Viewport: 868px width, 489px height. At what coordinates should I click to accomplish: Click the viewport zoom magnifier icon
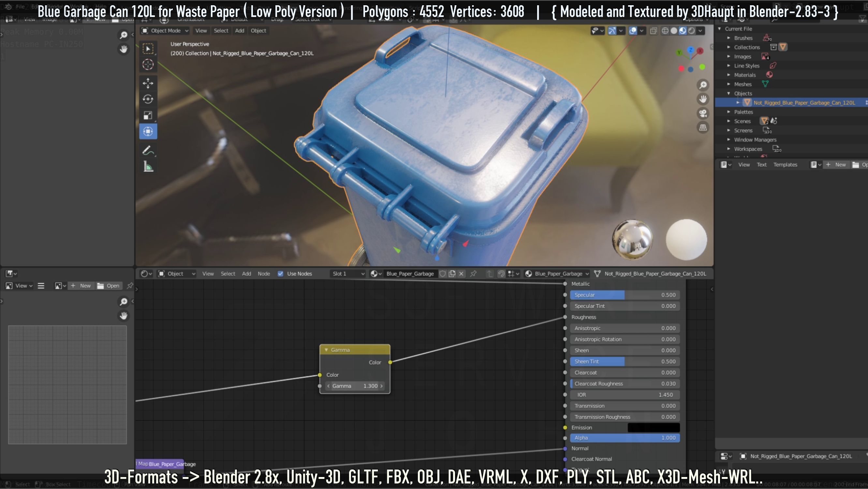click(x=703, y=85)
